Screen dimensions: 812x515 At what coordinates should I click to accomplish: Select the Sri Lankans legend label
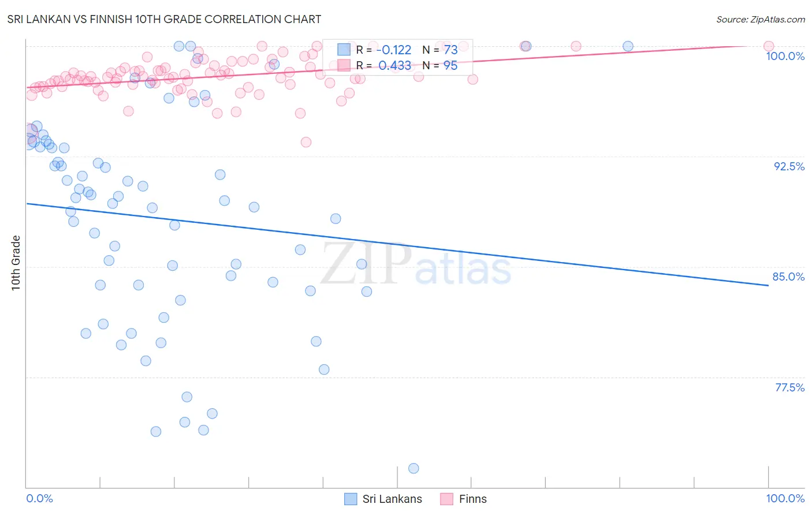392,499
